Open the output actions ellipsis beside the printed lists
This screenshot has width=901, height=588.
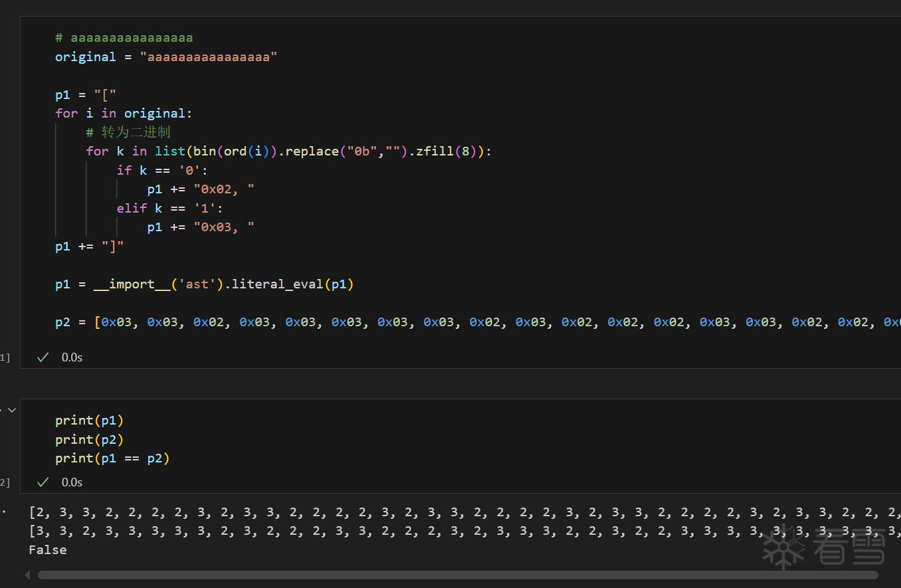[x=4, y=512]
